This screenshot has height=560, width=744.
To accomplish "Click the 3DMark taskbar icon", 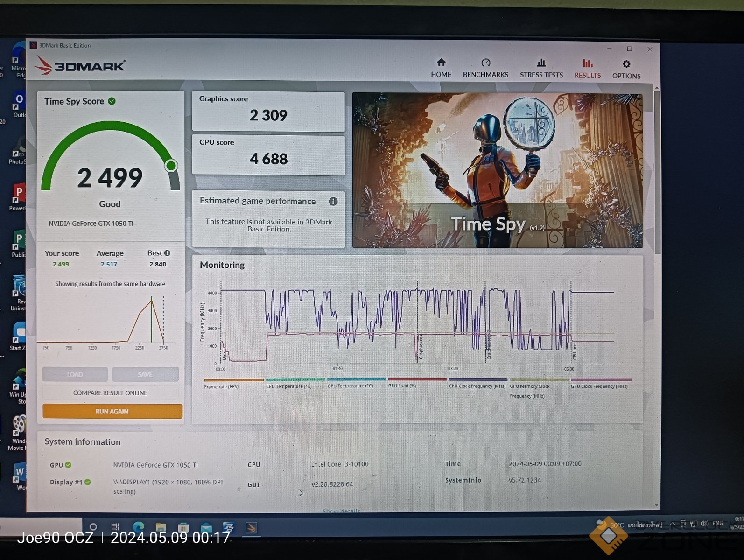I will (251, 528).
